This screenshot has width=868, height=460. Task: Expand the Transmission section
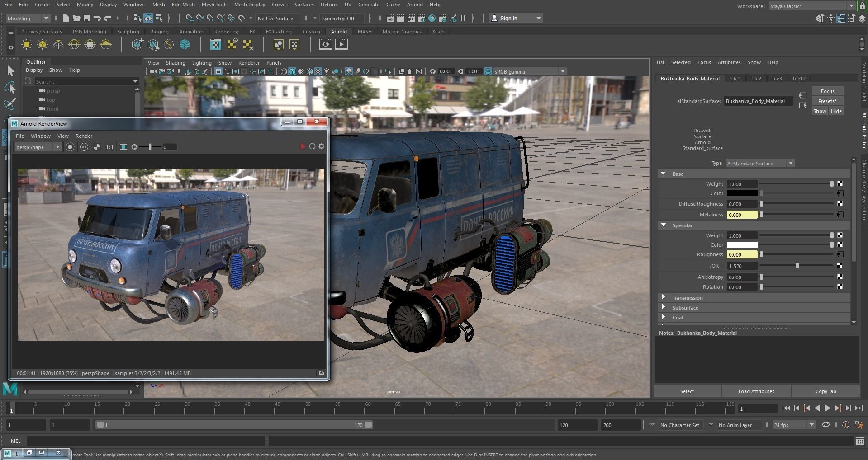pyautogui.click(x=663, y=297)
